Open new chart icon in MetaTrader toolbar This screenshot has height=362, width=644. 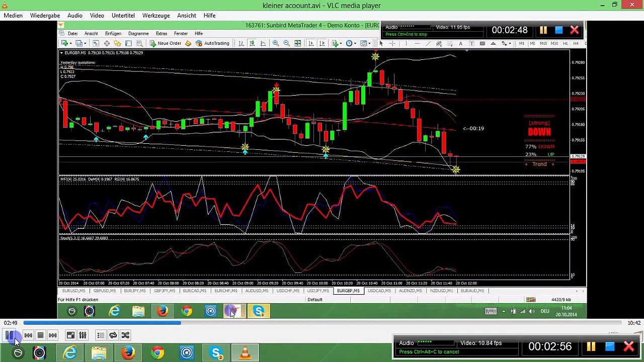(65, 43)
